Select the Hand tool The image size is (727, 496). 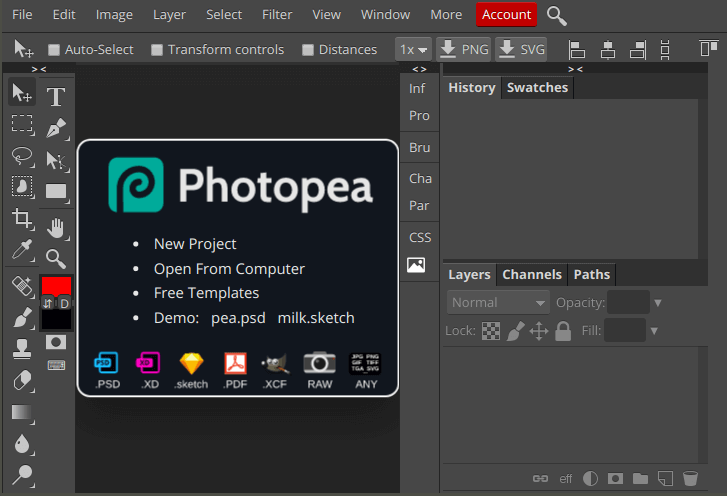56,228
